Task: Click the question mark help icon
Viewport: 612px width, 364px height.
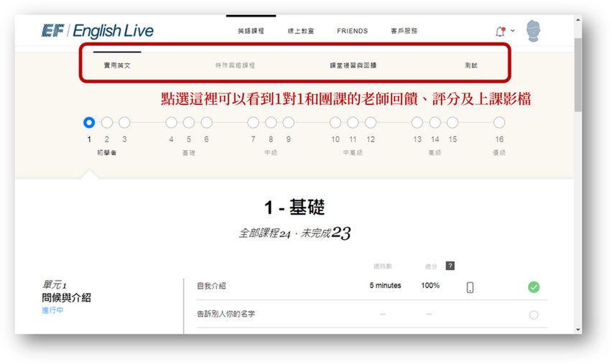Action: point(450,266)
